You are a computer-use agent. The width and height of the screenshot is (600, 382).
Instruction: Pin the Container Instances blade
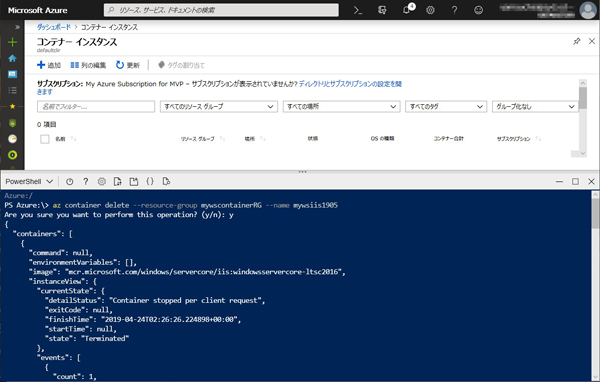point(577,41)
